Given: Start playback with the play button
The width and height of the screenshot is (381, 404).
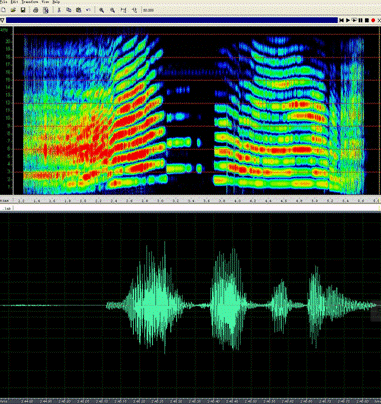Looking at the screenshot, I should click(348, 21).
